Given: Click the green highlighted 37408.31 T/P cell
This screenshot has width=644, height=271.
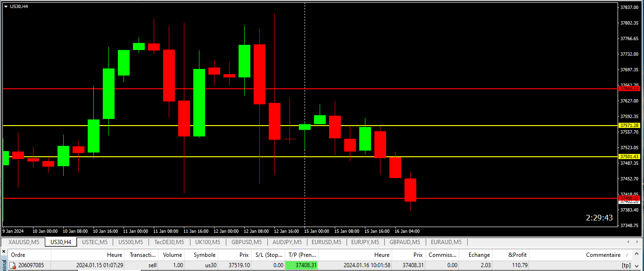Looking at the screenshot, I should pos(302,265).
